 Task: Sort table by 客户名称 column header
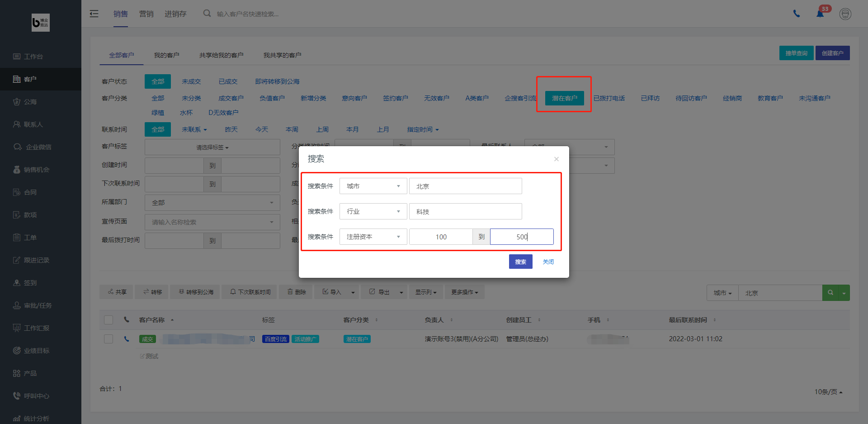point(156,320)
